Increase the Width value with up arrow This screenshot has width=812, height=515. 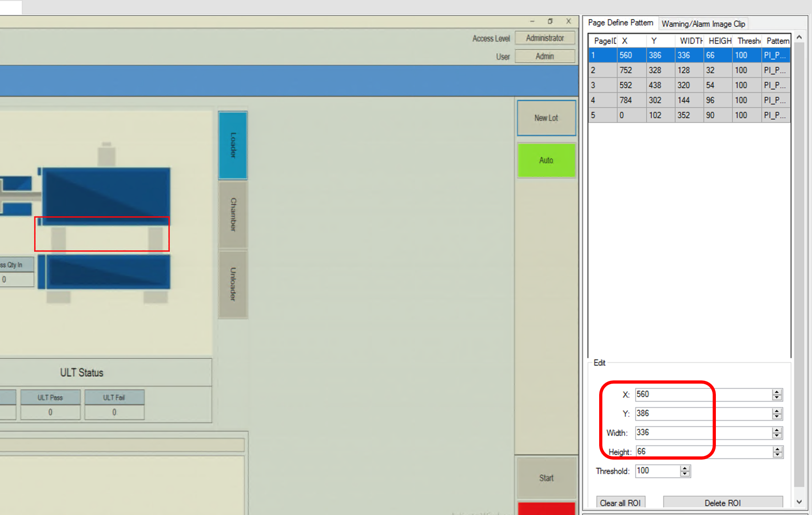click(x=777, y=430)
